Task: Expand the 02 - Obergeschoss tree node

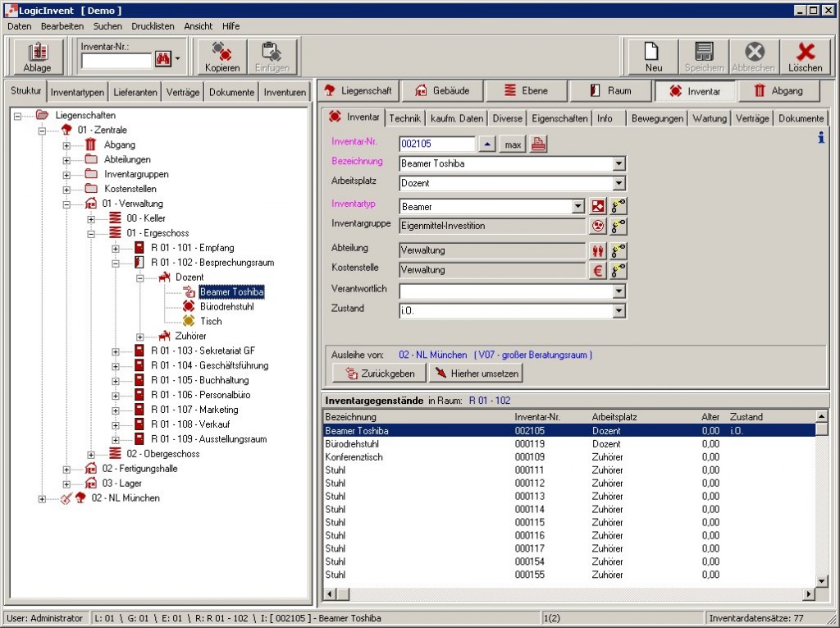Action: tap(91, 454)
